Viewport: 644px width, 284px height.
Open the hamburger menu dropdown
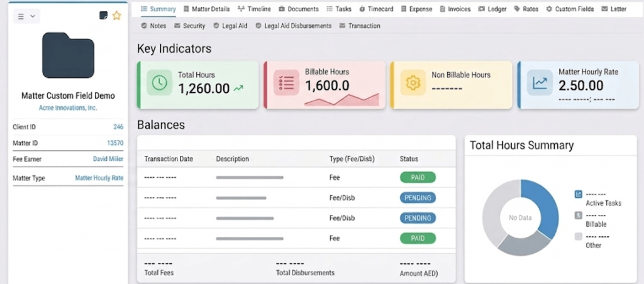pyautogui.click(x=26, y=16)
